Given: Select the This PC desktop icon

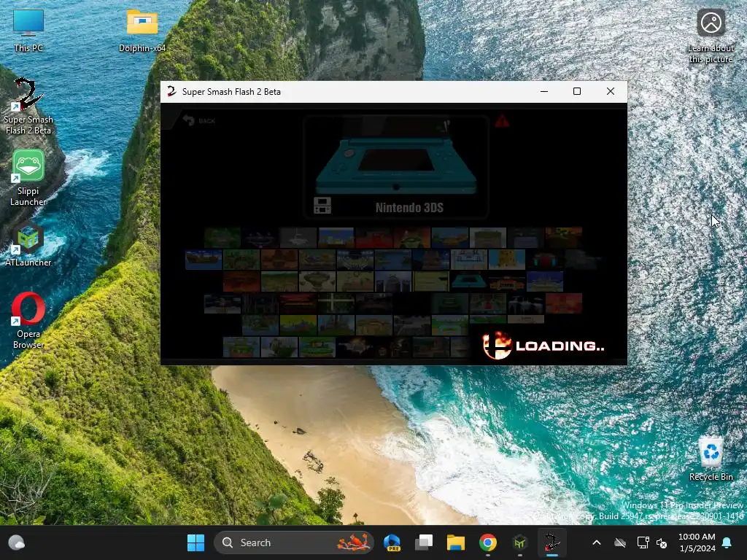Looking at the screenshot, I should [28, 31].
